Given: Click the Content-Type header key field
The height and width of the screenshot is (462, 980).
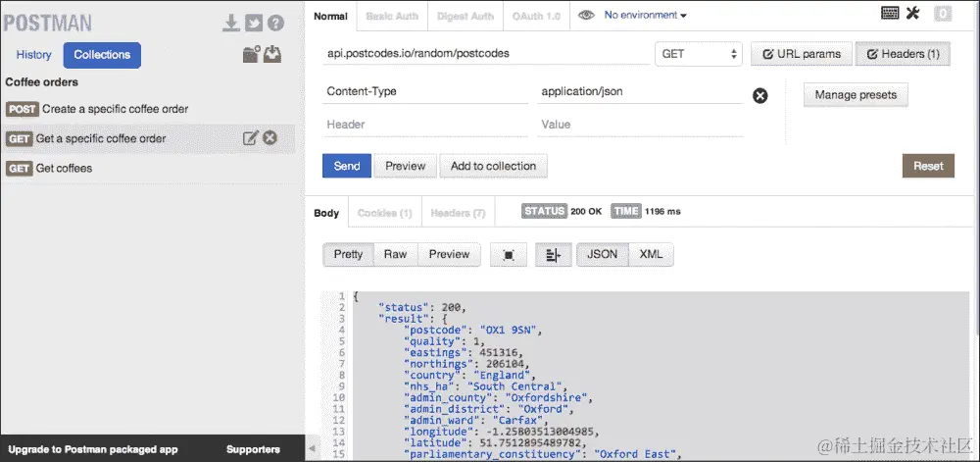Looking at the screenshot, I should coord(425,92).
